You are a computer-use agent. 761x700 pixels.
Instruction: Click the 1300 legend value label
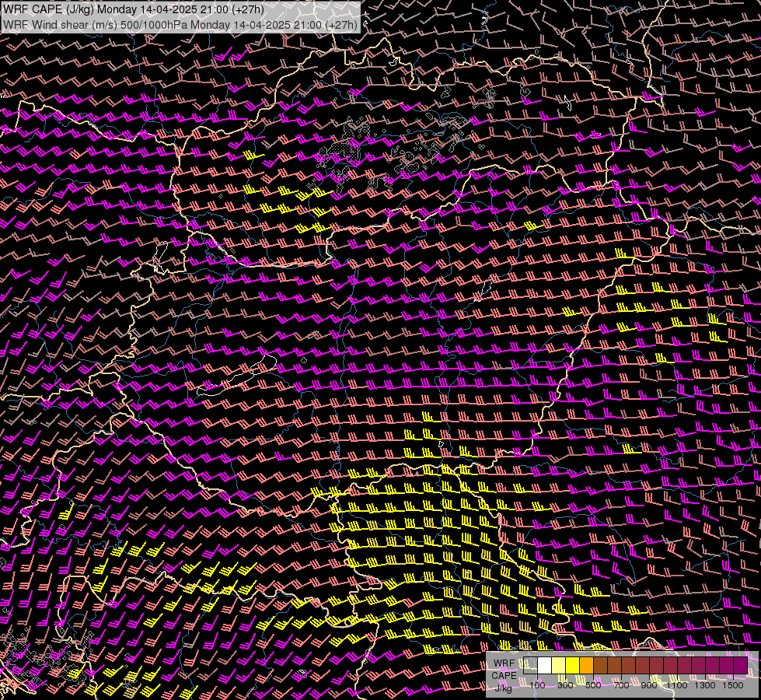point(705,685)
